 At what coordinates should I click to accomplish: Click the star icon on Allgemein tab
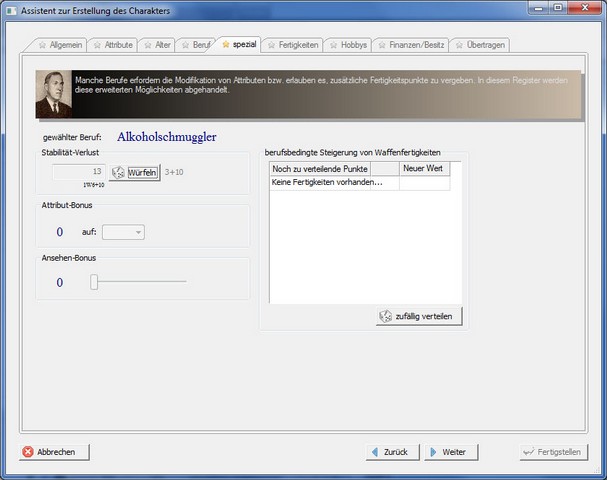[x=43, y=45]
